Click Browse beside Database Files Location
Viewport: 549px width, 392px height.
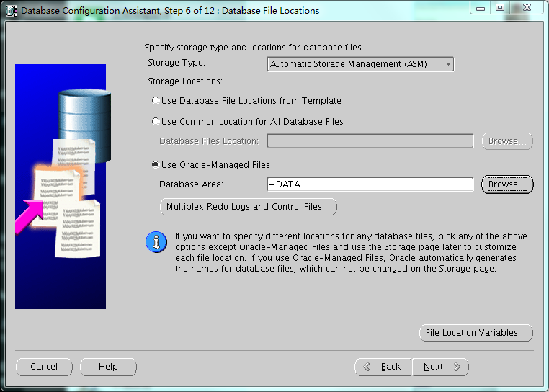[x=507, y=141]
